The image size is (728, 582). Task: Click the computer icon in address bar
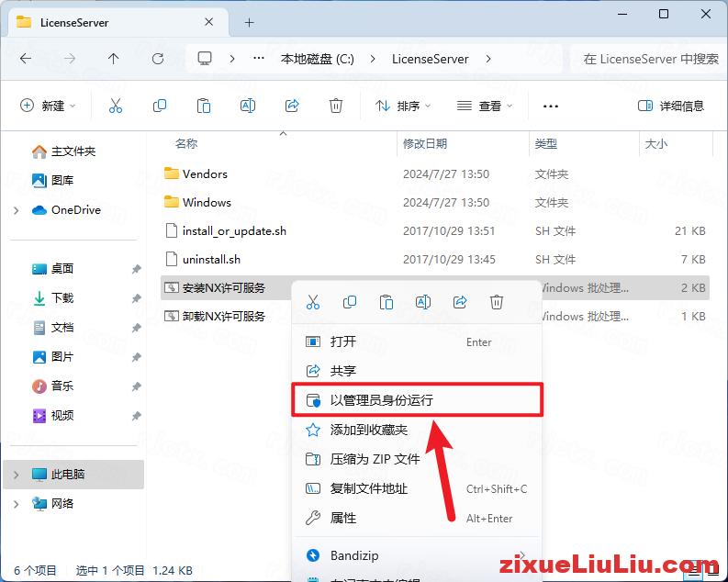pos(205,59)
